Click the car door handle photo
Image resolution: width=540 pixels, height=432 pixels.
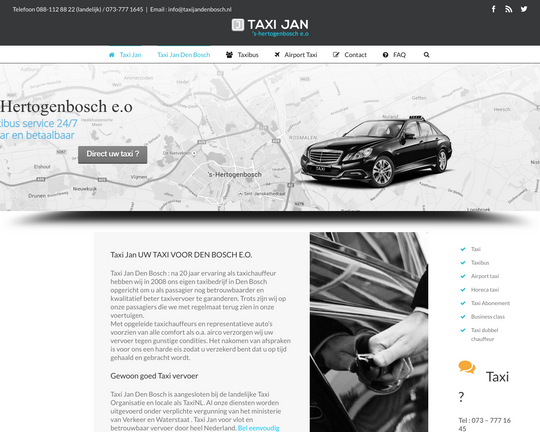pos(369,332)
